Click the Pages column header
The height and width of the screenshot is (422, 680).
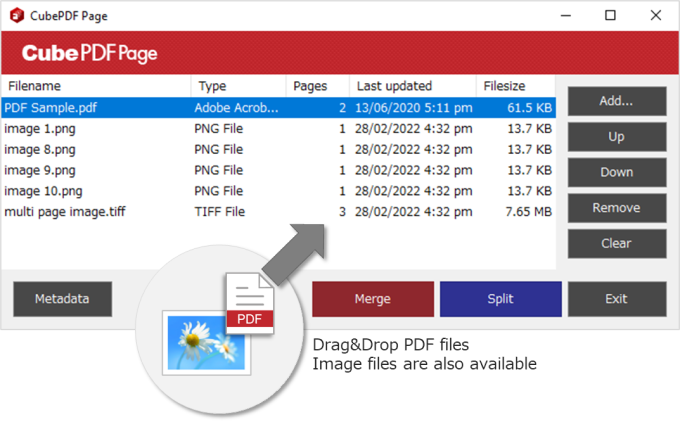318,86
